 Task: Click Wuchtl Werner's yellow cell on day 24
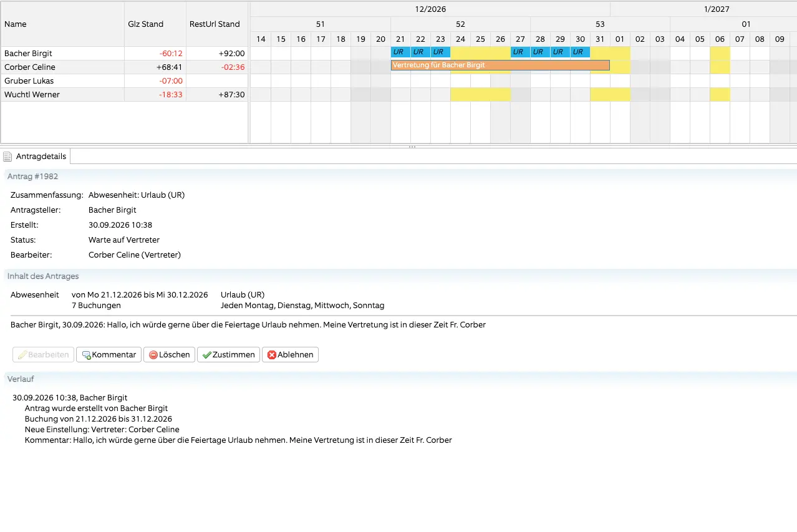point(460,95)
